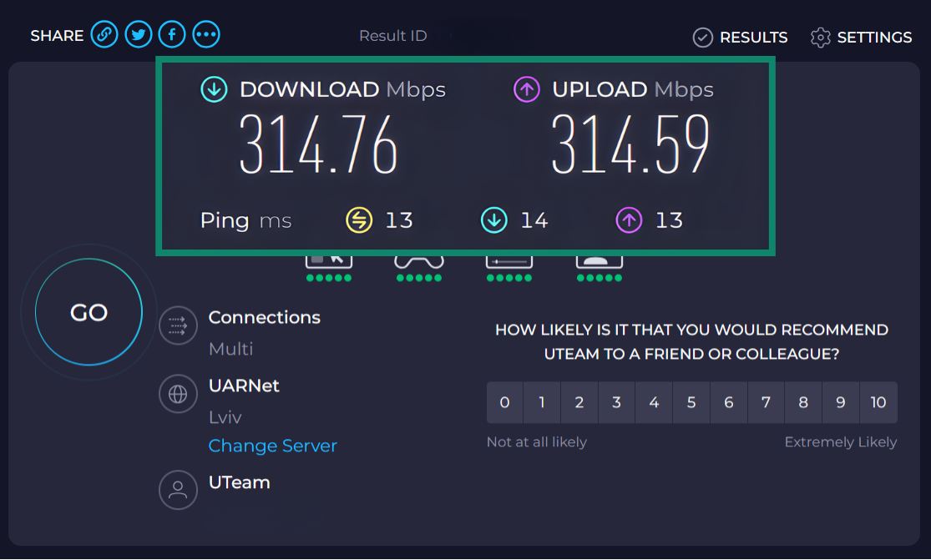Screen dimensions: 931x560
Task: Choose Extremely Likely rating of 10
Action: click(x=878, y=402)
